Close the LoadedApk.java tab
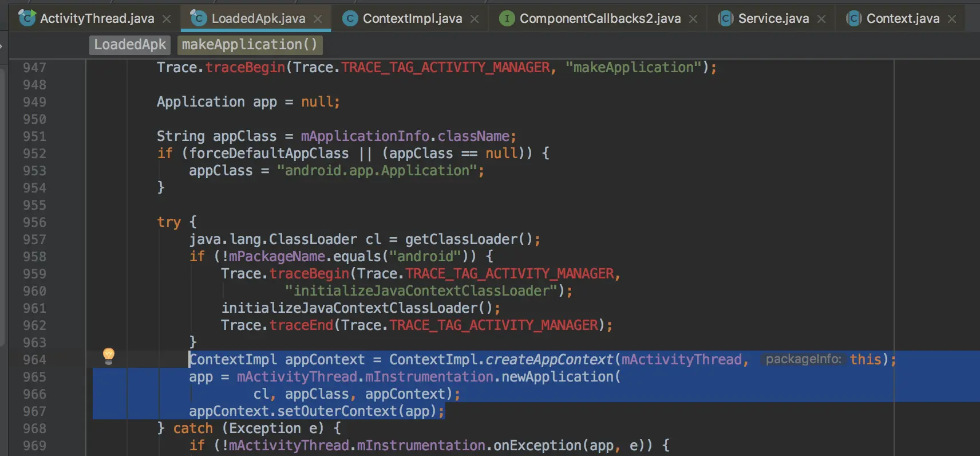The width and height of the screenshot is (980, 456). point(318,19)
